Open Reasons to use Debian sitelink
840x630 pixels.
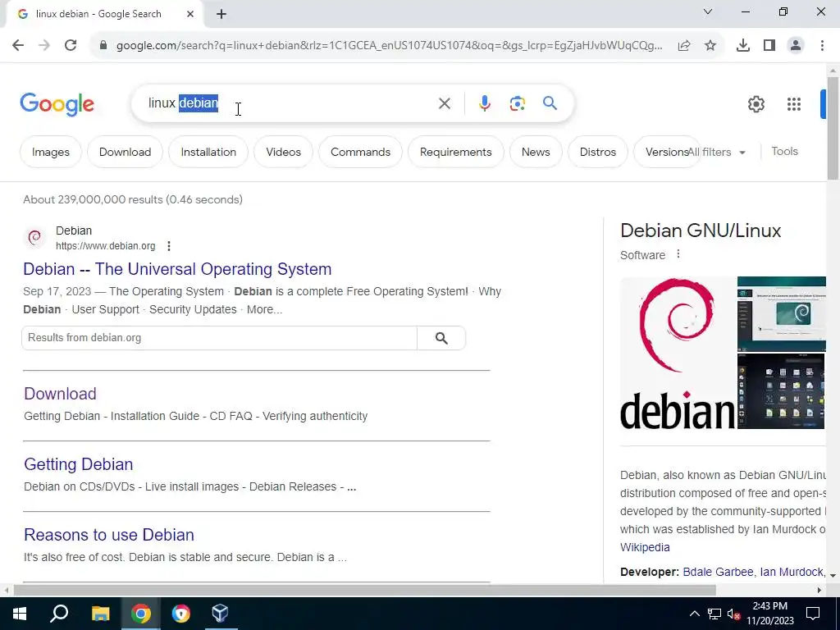tap(109, 535)
